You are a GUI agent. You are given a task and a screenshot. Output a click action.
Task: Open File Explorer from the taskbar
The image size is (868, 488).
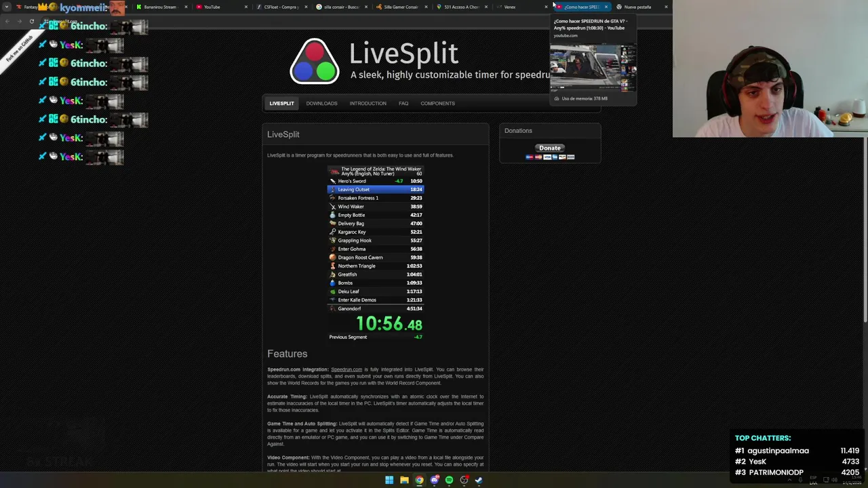click(404, 480)
